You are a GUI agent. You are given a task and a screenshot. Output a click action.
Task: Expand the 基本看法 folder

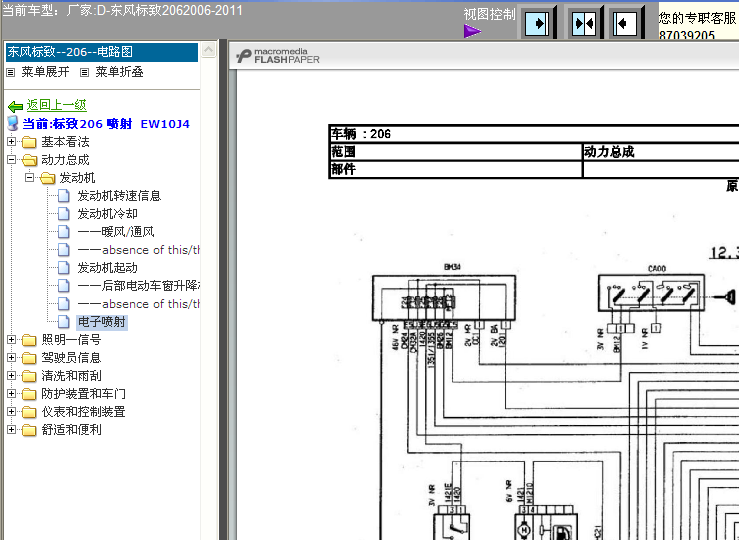(11, 141)
